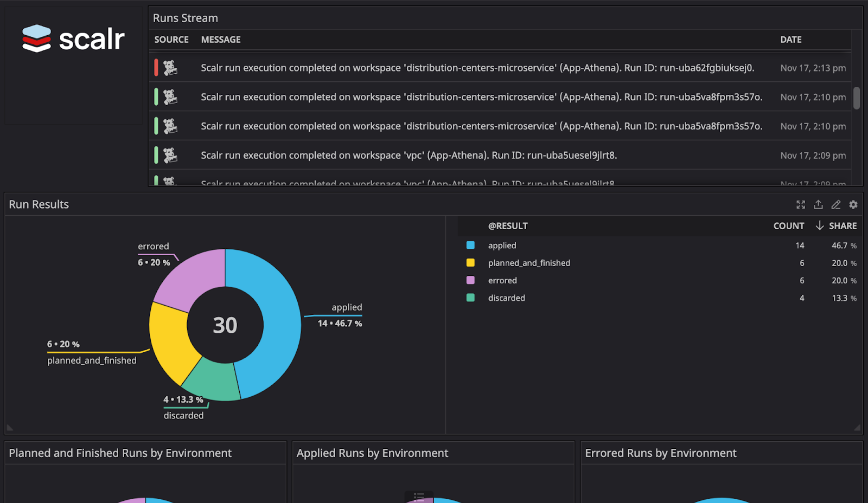Click the yellow planned_and_finished color swatch
Image resolution: width=868 pixels, height=503 pixels.
pos(471,262)
